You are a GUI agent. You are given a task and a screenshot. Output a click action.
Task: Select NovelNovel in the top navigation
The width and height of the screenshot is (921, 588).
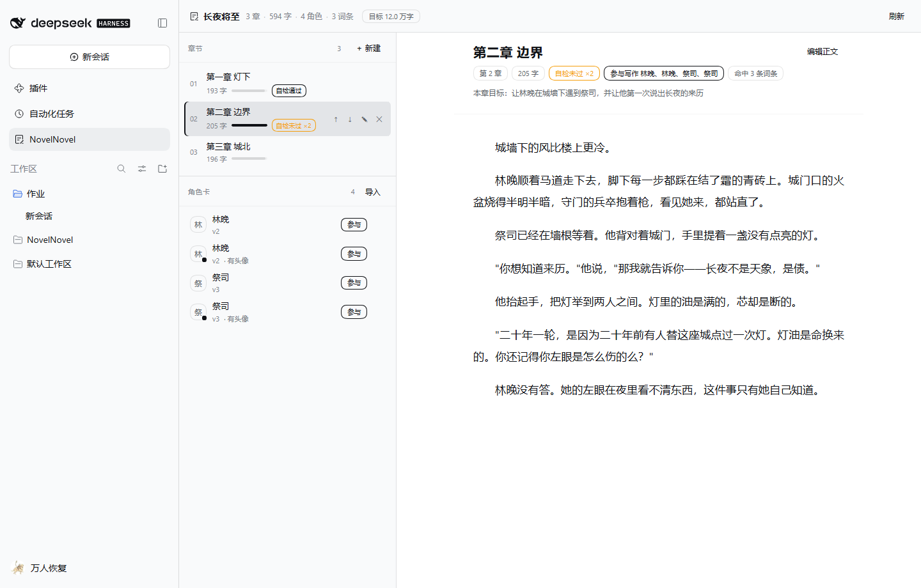coord(90,139)
